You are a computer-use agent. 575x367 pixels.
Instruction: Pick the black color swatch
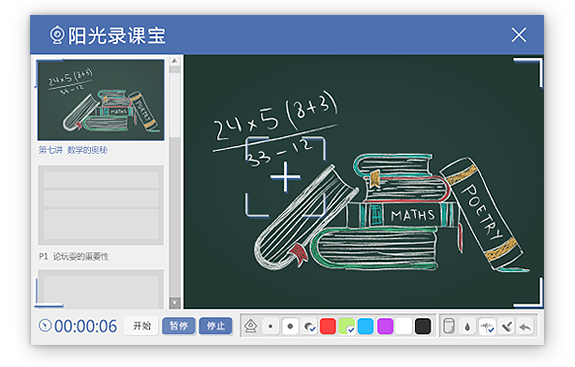pyautogui.click(x=423, y=326)
